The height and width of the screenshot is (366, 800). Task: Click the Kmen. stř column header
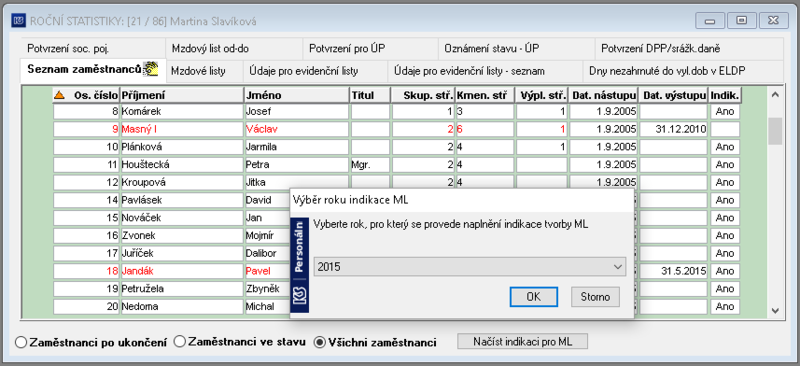pos(485,95)
